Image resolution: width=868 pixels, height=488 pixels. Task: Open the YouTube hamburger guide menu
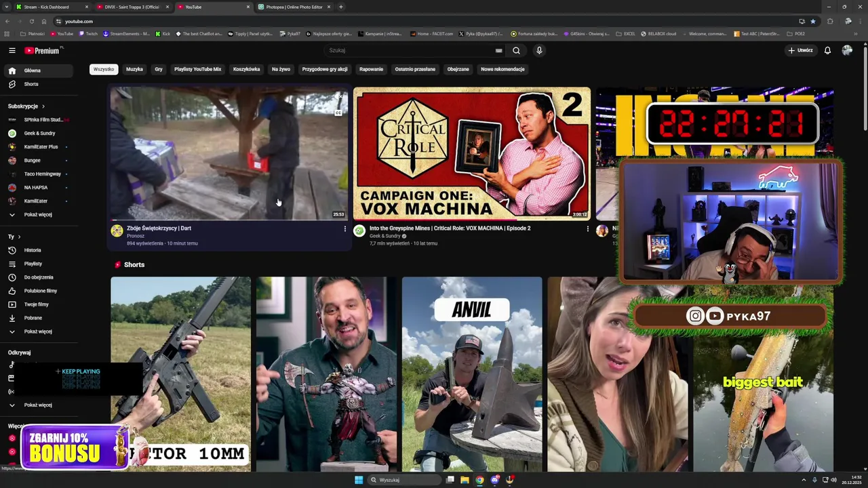12,50
